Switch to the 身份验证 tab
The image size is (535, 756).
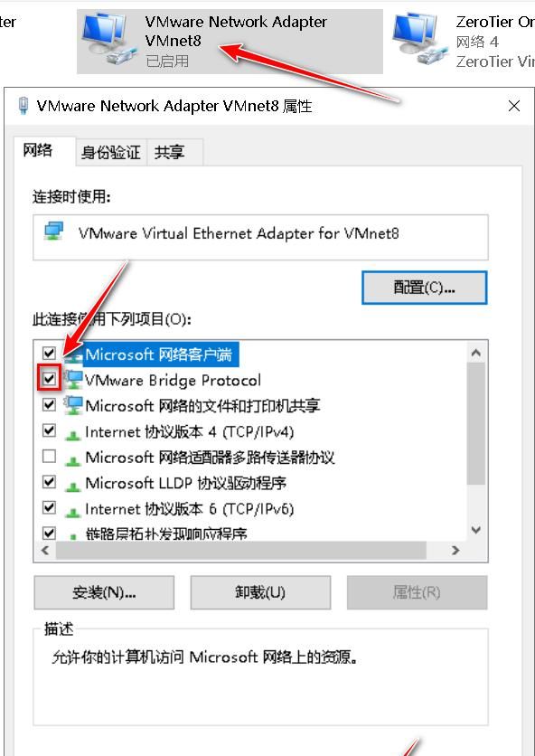coord(111,152)
